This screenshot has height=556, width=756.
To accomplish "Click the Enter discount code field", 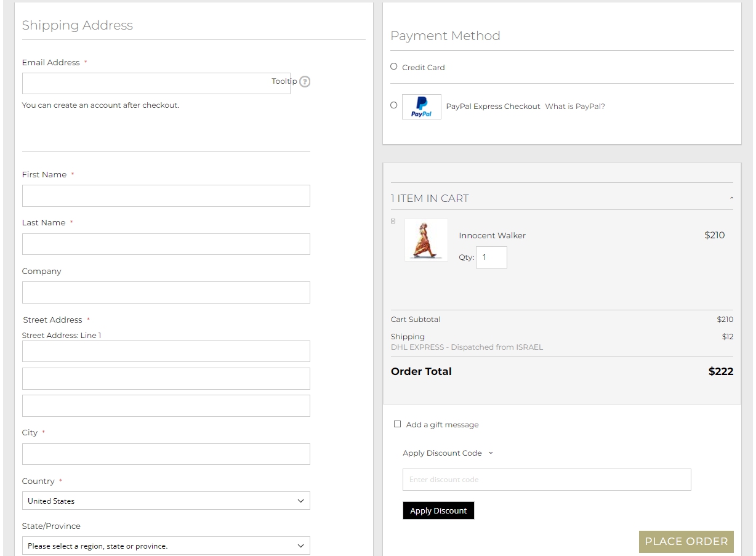I will (x=547, y=480).
